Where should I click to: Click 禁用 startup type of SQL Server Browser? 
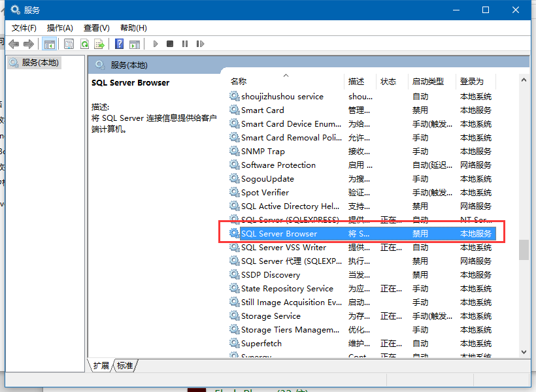420,234
